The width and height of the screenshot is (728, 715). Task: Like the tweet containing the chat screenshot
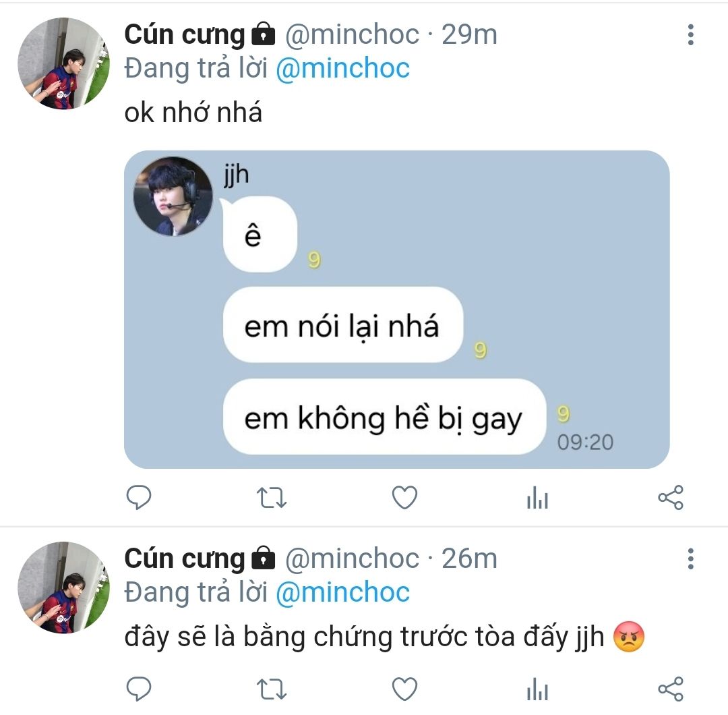(x=405, y=497)
